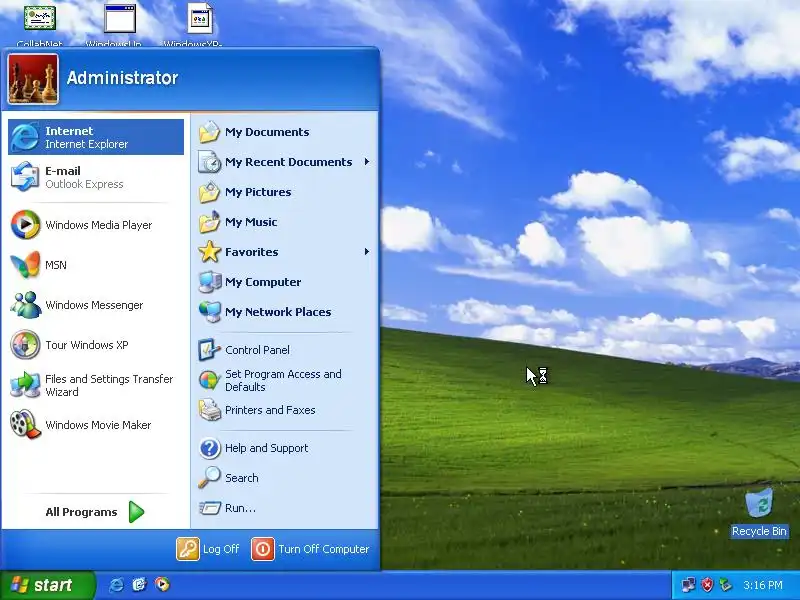The image size is (800, 600).
Task: Open the Recycle Bin desktop icon
Action: pyautogui.click(x=759, y=512)
